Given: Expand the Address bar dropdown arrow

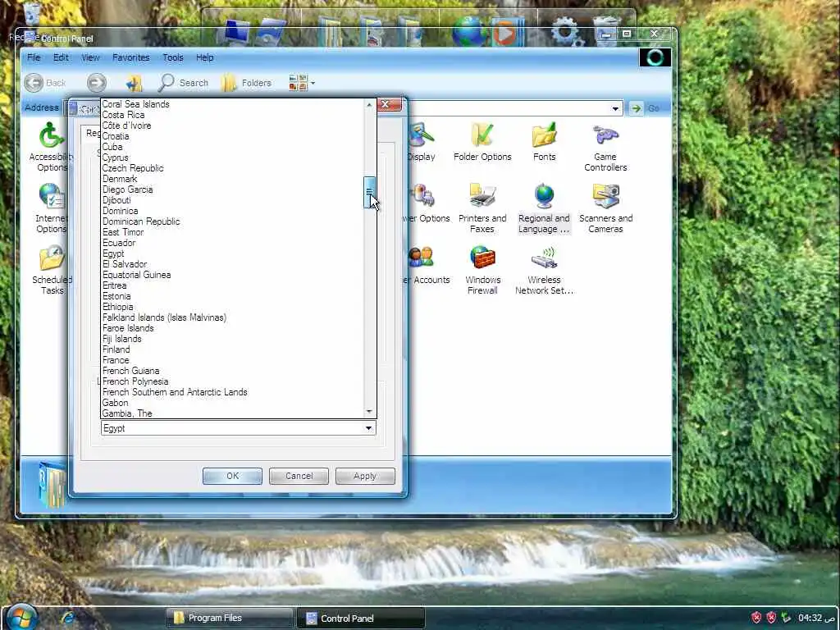Looking at the screenshot, I should (615, 108).
